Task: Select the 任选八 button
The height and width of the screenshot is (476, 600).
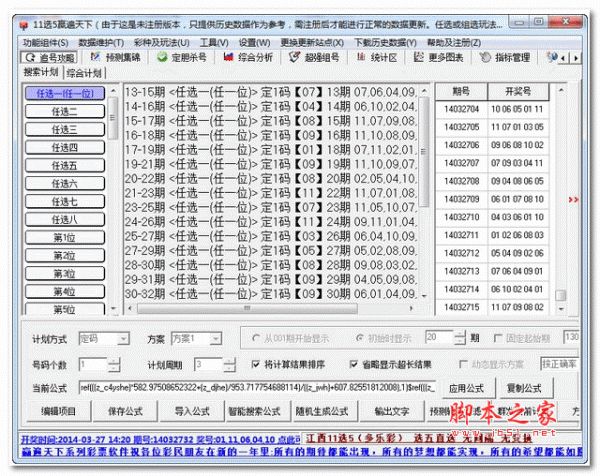Action: (65, 219)
